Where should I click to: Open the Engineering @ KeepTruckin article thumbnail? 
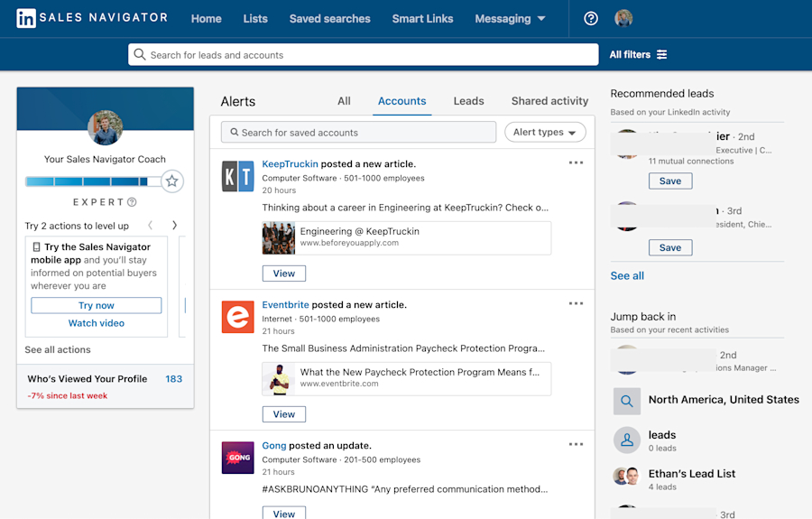tap(279, 237)
